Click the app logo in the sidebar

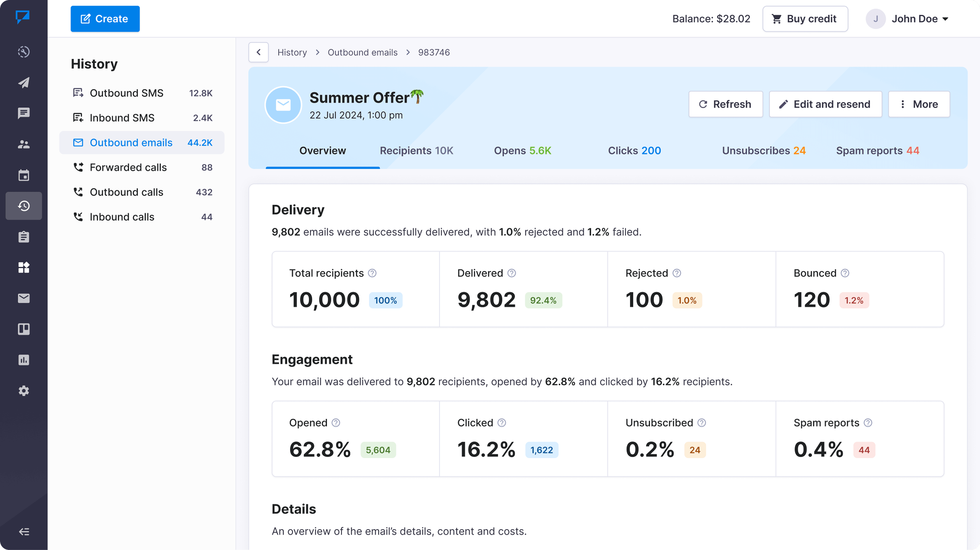click(x=23, y=17)
